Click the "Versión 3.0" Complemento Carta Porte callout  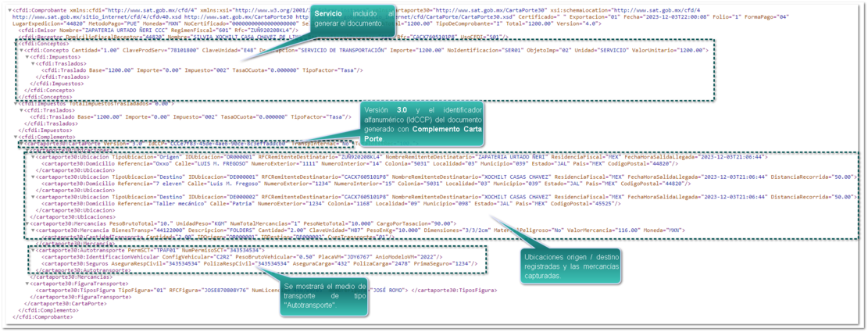(422, 124)
